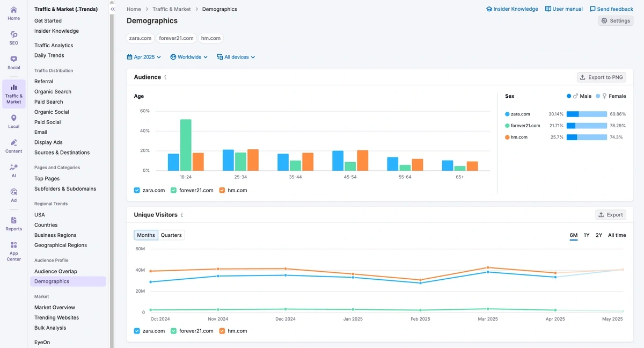644x348 pixels.
Task: Select the 2Y time range tab
Action: 599,235
